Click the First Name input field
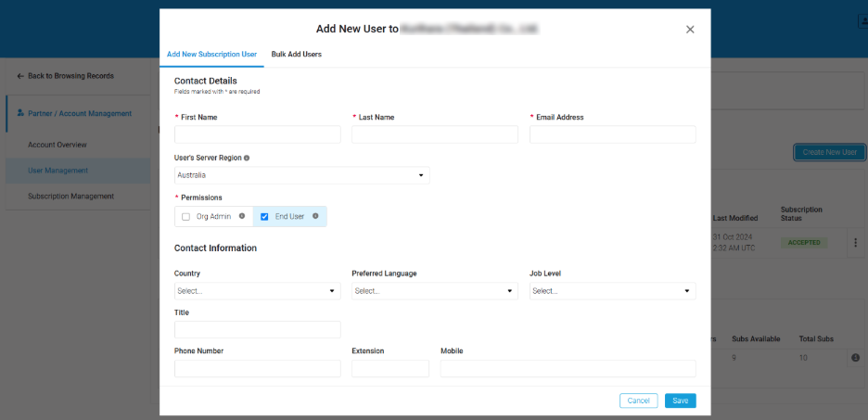 (257, 134)
